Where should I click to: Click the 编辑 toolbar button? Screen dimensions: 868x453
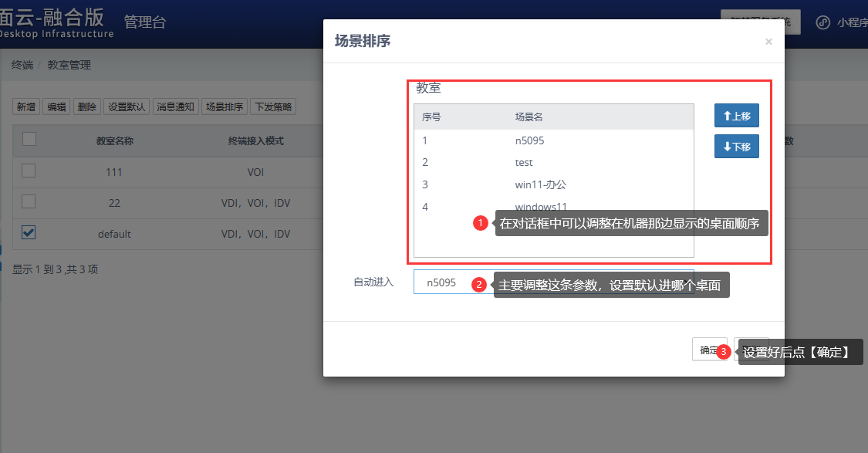(56, 107)
